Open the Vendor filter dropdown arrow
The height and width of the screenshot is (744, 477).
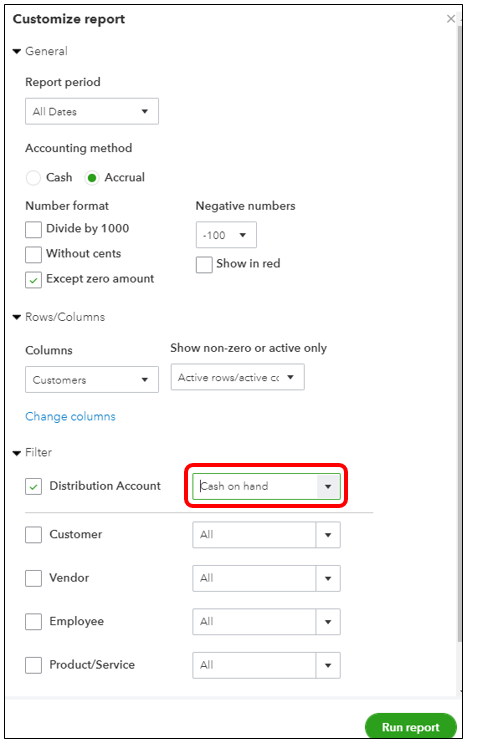click(x=328, y=578)
